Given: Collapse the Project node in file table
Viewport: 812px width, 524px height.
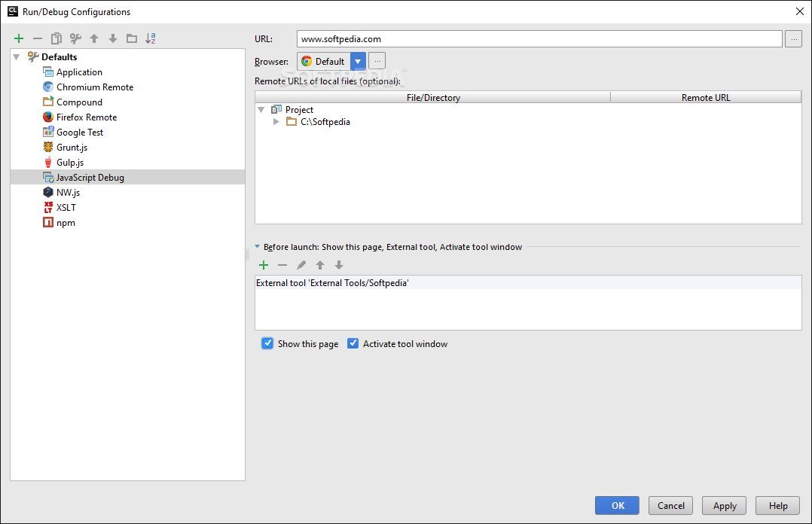Looking at the screenshot, I should coord(261,110).
